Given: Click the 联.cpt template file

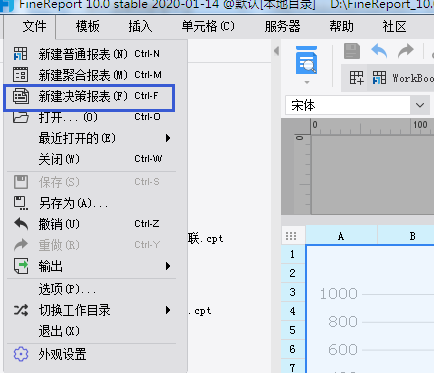Looking at the screenshot, I should [x=206, y=239].
